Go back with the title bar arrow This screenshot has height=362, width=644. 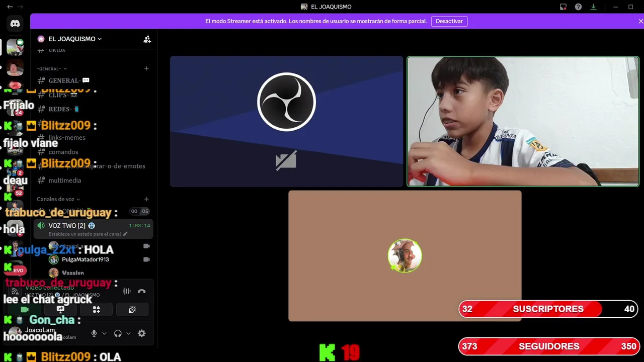[10, 7]
